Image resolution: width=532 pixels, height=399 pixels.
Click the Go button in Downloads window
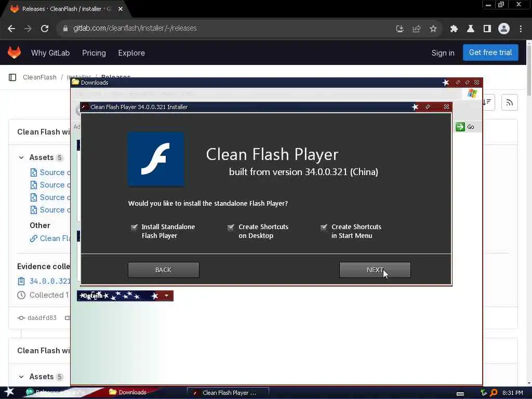click(x=465, y=127)
